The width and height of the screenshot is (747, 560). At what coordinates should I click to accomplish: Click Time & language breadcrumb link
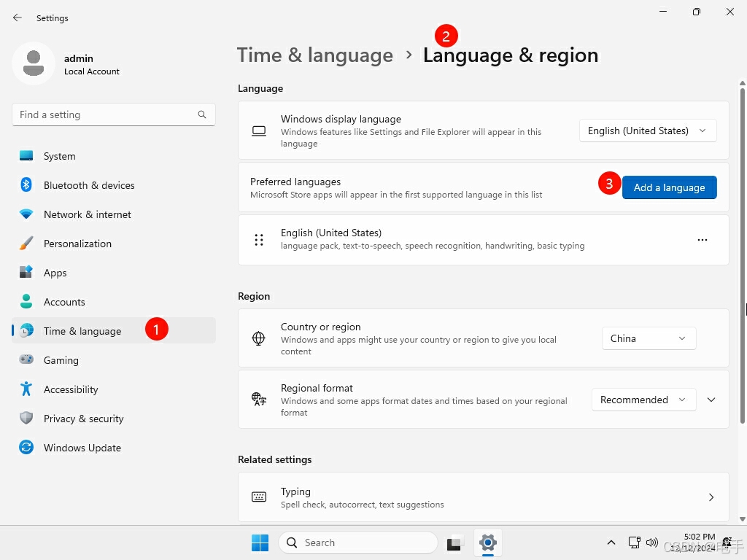click(x=315, y=55)
